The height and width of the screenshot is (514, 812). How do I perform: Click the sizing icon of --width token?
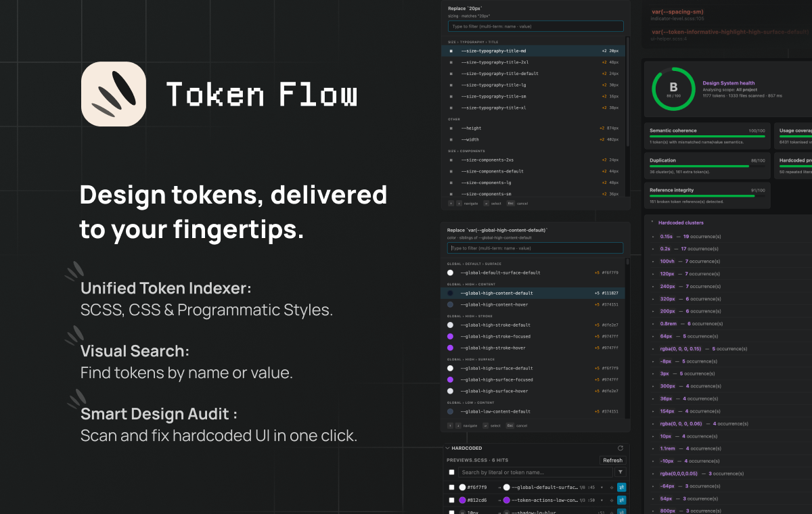(x=451, y=139)
